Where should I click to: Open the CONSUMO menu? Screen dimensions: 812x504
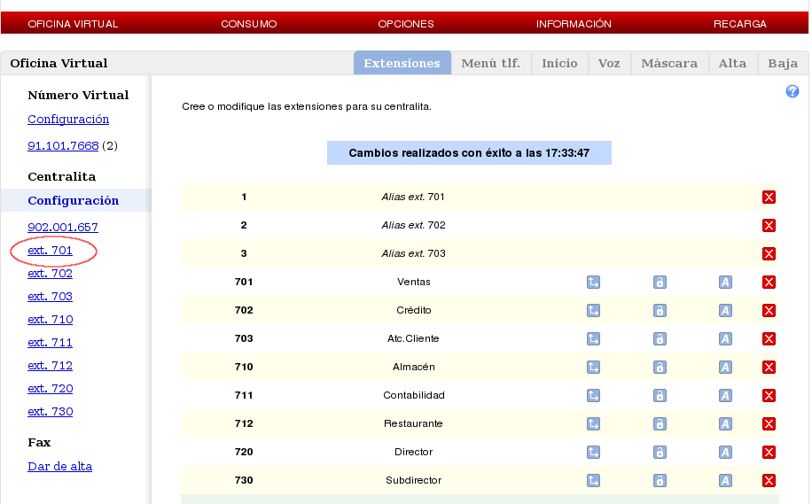248,24
